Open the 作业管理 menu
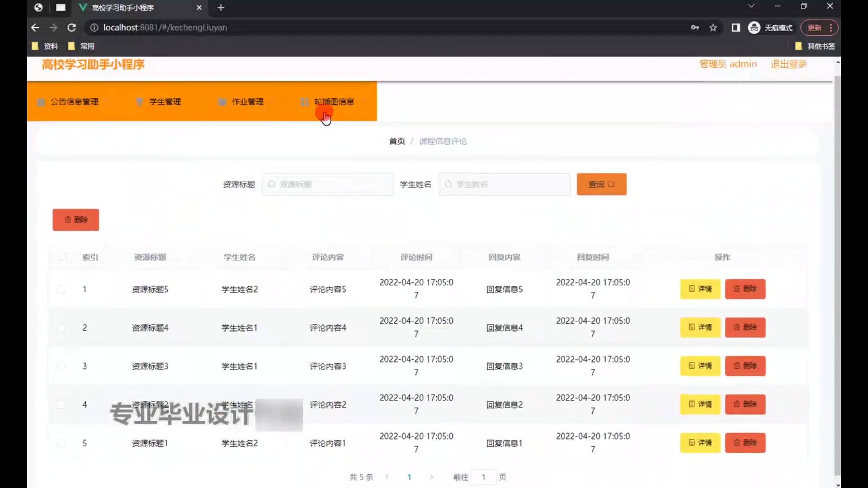868x488 pixels. 247,102
